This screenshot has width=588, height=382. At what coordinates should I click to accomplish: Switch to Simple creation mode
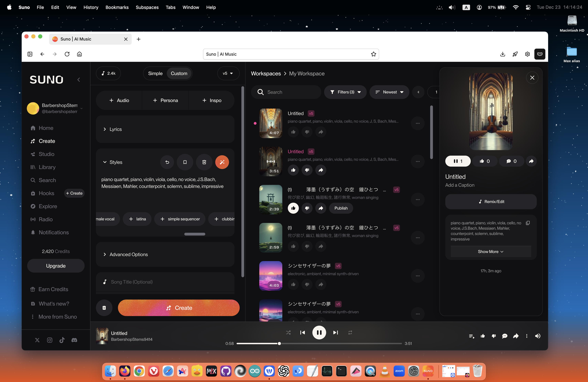pyautogui.click(x=155, y=73)
